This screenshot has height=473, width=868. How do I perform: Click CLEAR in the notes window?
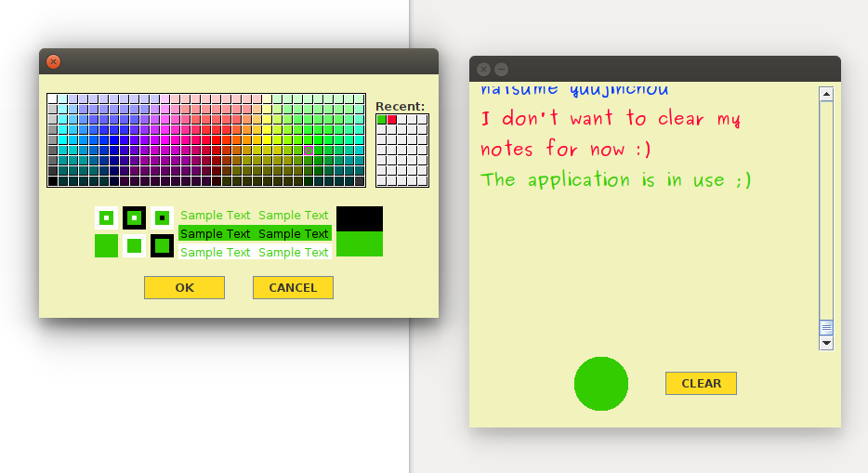[x=701, y=384]
